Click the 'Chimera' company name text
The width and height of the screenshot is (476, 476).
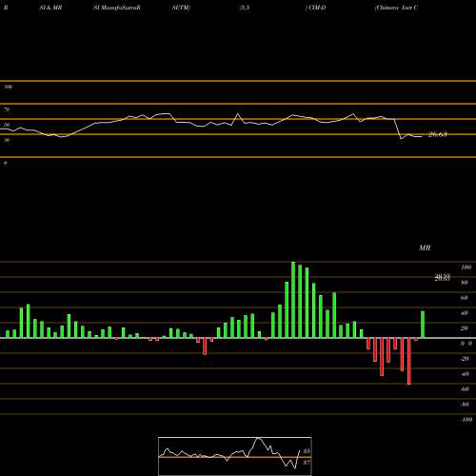[387, 8]
